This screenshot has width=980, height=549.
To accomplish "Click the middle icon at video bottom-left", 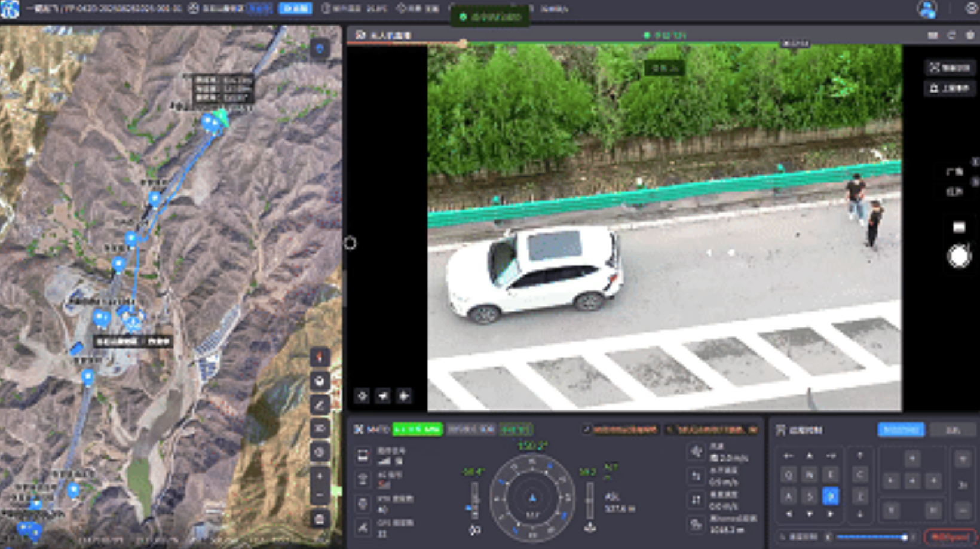I will (x=383, y=396).
